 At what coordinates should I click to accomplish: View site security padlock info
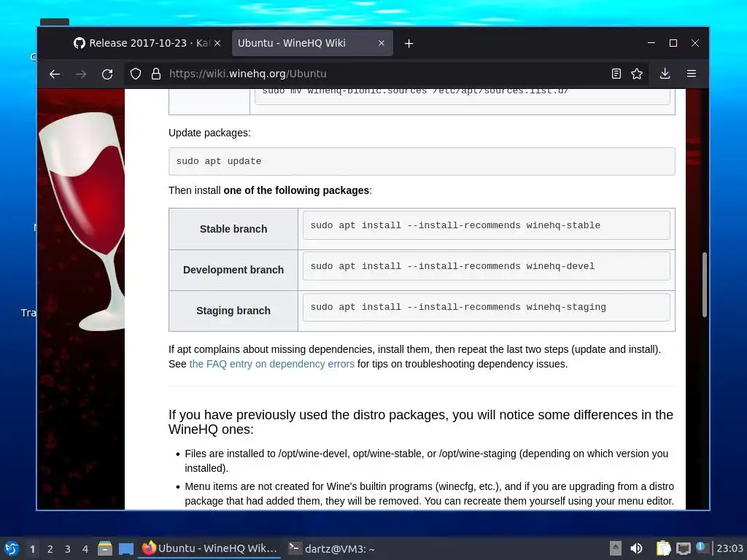(156, 74)
